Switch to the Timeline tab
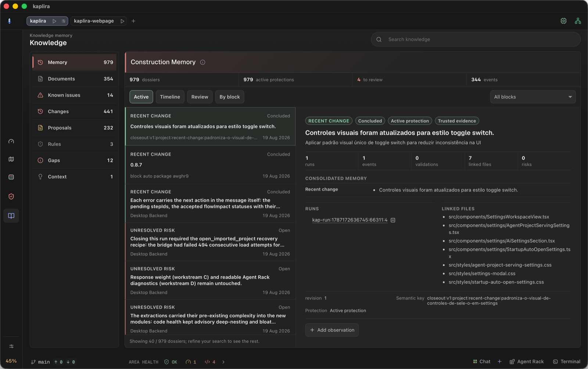The height and width of the screenshot is (369, 588). click(x=170, y=97)
